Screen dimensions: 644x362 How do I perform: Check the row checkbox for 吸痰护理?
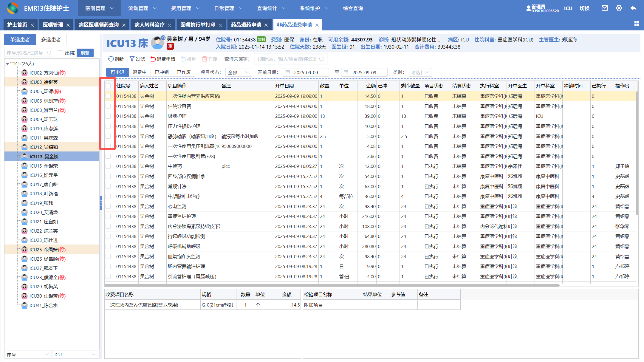point(108,116)
